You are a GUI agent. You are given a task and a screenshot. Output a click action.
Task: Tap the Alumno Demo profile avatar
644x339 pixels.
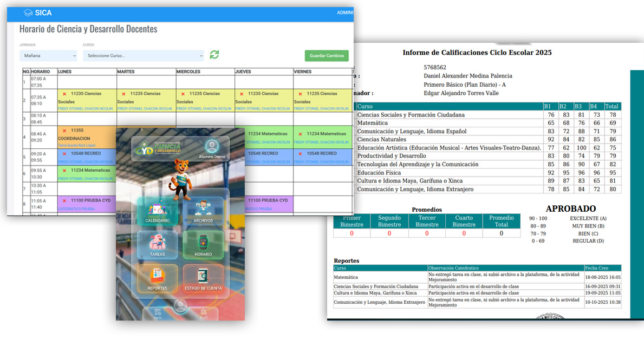pos(212,147)
